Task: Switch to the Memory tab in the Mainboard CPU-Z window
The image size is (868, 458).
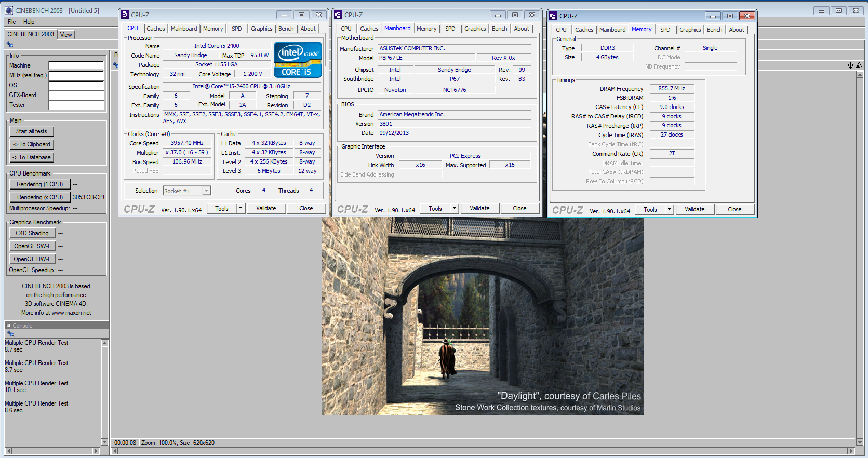Action: (426, 29)
